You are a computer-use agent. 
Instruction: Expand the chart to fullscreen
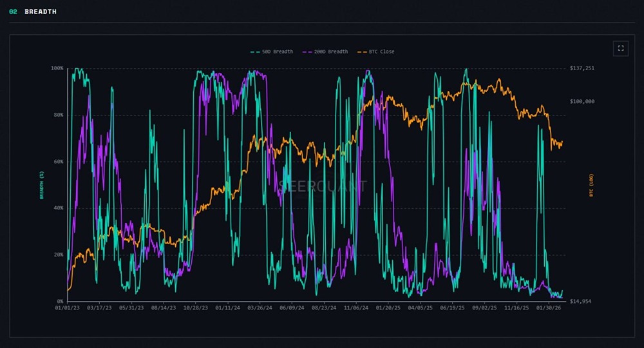point(621,48)
